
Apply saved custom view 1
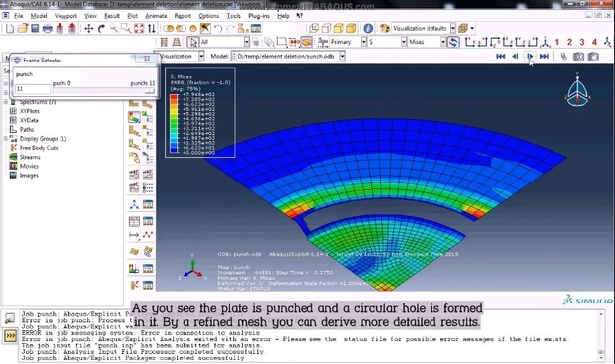(x=557, y=42)
